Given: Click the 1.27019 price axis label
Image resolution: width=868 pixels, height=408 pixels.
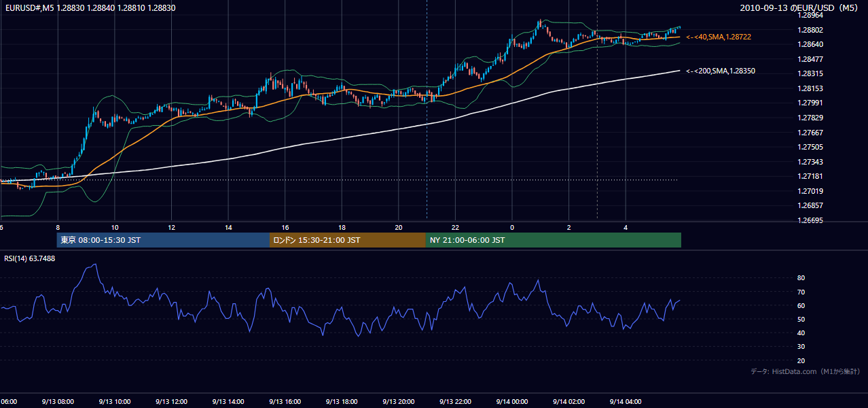Looking at the screenshot, I should [x=810, y=191].
